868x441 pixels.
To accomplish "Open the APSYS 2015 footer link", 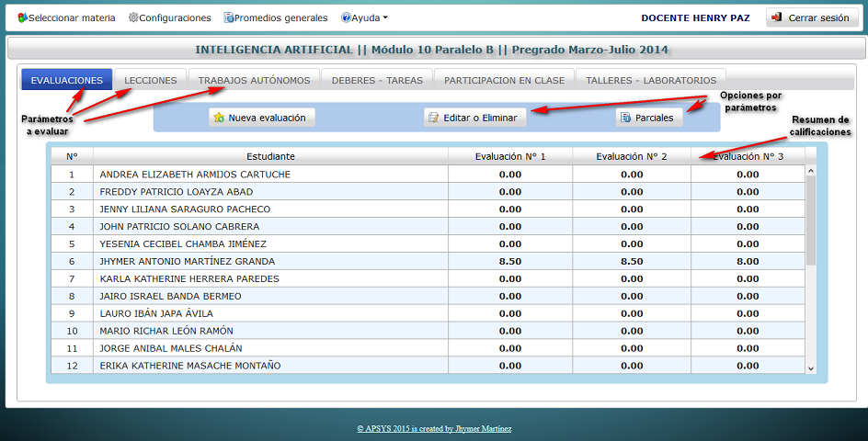I will 434,429.
